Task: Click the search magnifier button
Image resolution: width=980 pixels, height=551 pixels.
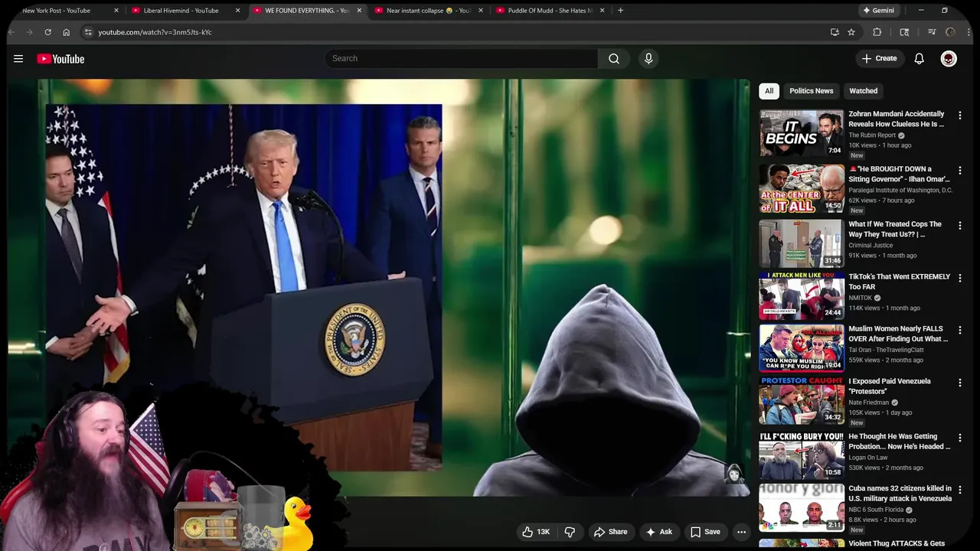Action: click(614, 59)
